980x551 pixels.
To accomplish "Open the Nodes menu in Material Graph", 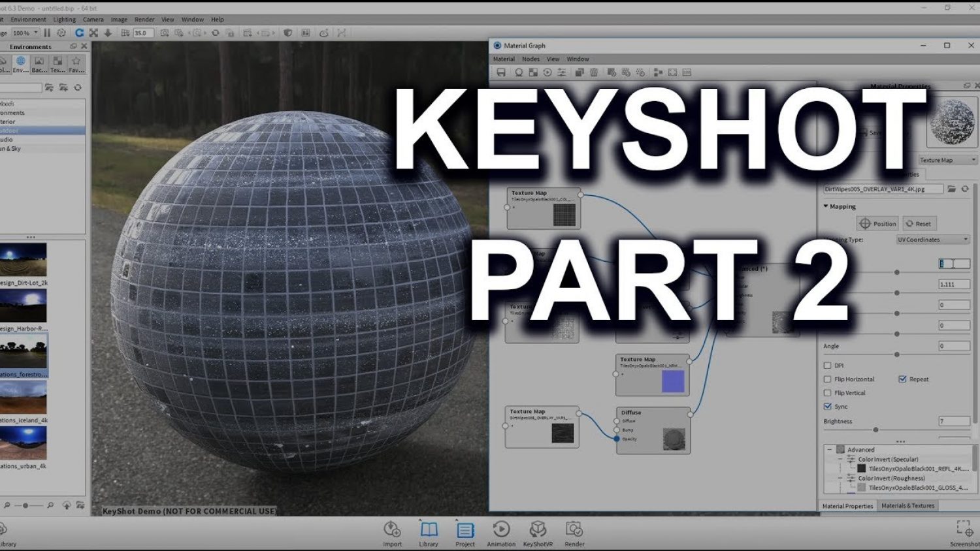I will pos(531,59).
